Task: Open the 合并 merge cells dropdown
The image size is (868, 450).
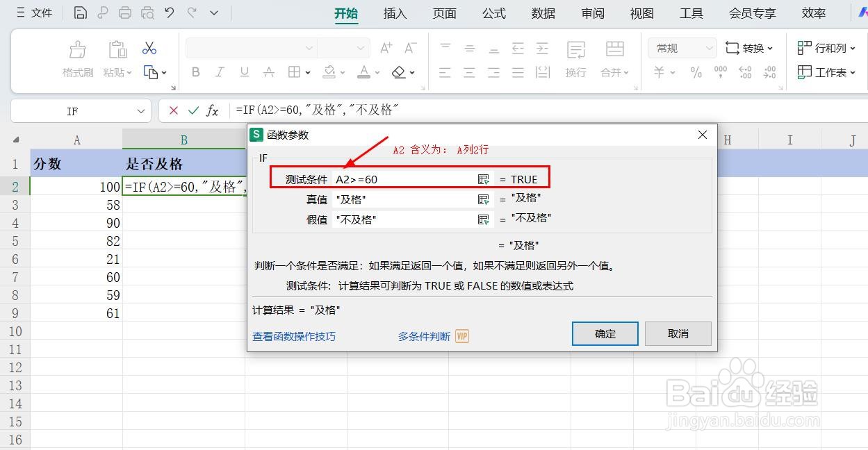Action: (x=614, y=72)
